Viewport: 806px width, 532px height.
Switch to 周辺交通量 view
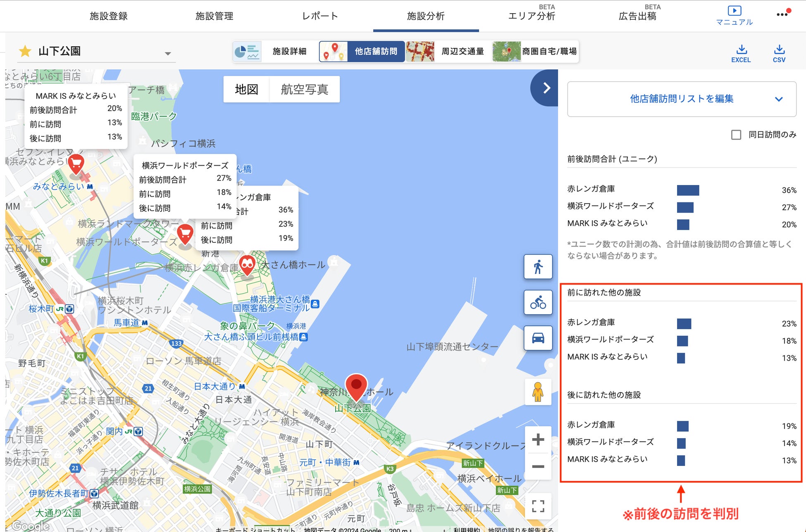(462, 52)
